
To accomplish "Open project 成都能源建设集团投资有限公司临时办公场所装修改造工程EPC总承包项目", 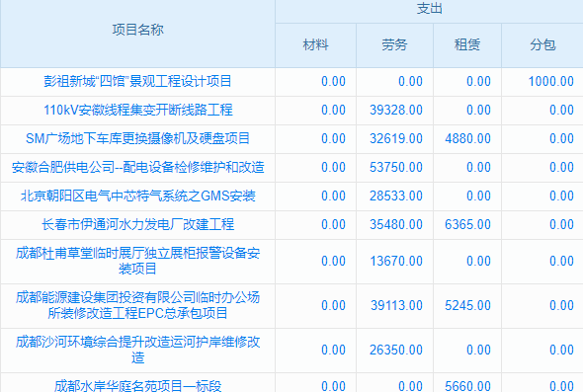I will [137, 305].
